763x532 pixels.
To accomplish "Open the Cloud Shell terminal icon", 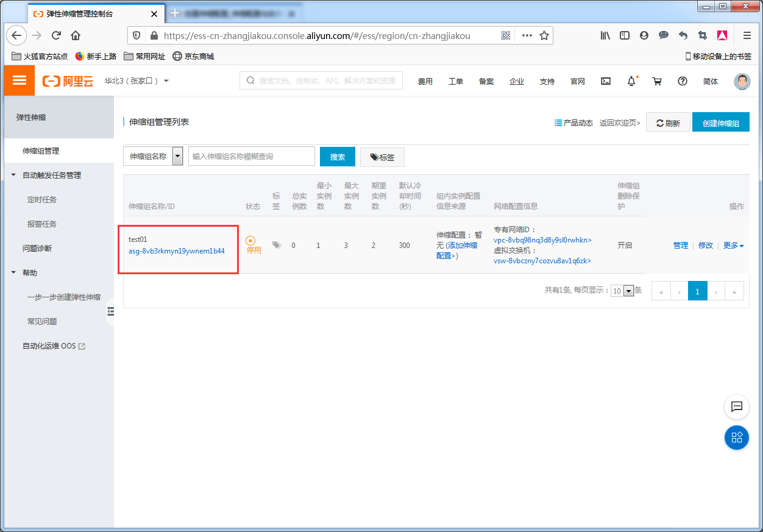I will (606, 81).
